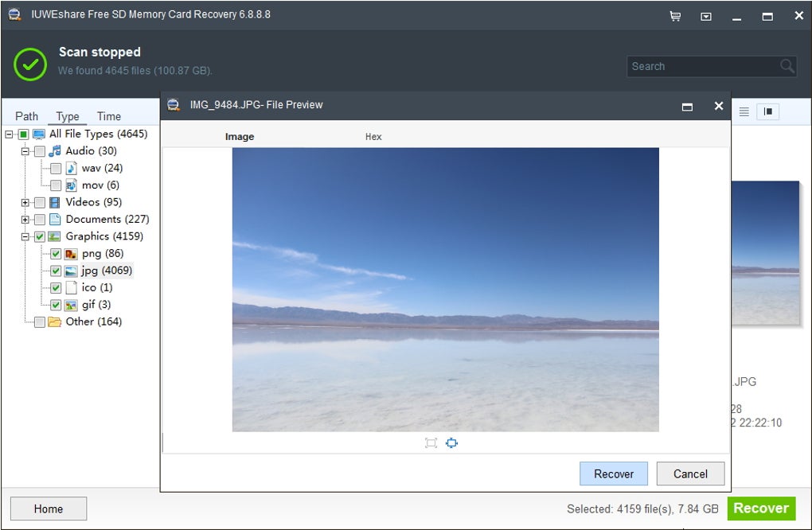The width and height of the screenshot is (812, 530).
Task: Uncheck the png checkbox
Action: coord(56,254)
